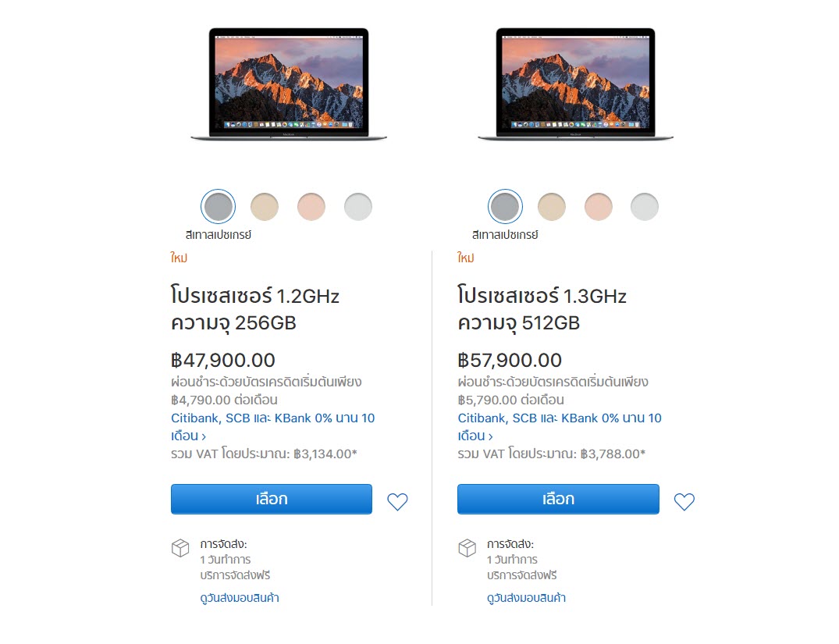Open the Citibank, SCB 0% installment link under ฿47,900
The height and width of the screenshot is (644, 839).
tap(272, 418)
